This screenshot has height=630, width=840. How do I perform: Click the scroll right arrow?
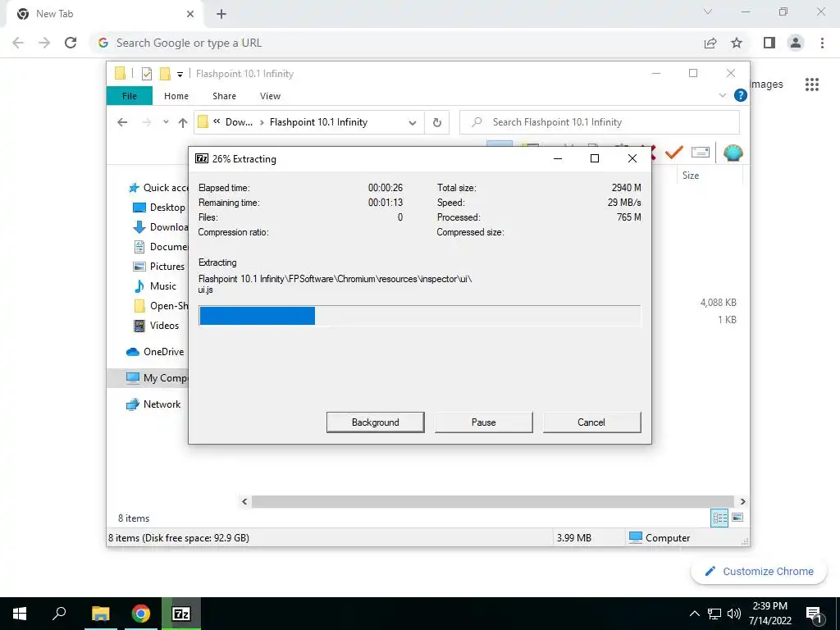(742, 501)
